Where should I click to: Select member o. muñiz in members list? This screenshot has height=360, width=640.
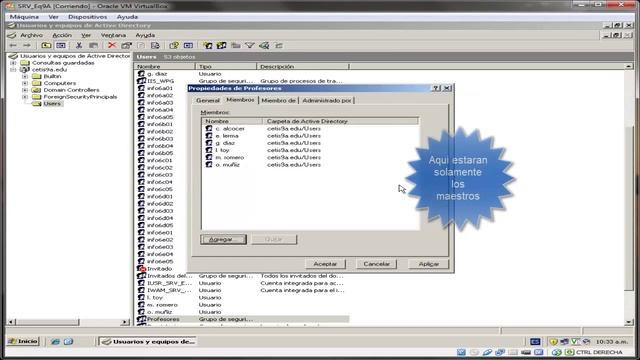tap(227, 165)
